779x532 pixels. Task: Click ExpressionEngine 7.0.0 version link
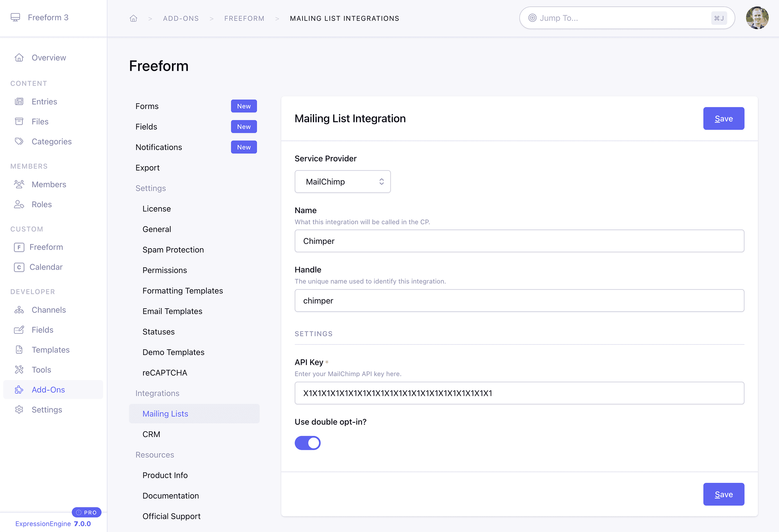(53, 524)
